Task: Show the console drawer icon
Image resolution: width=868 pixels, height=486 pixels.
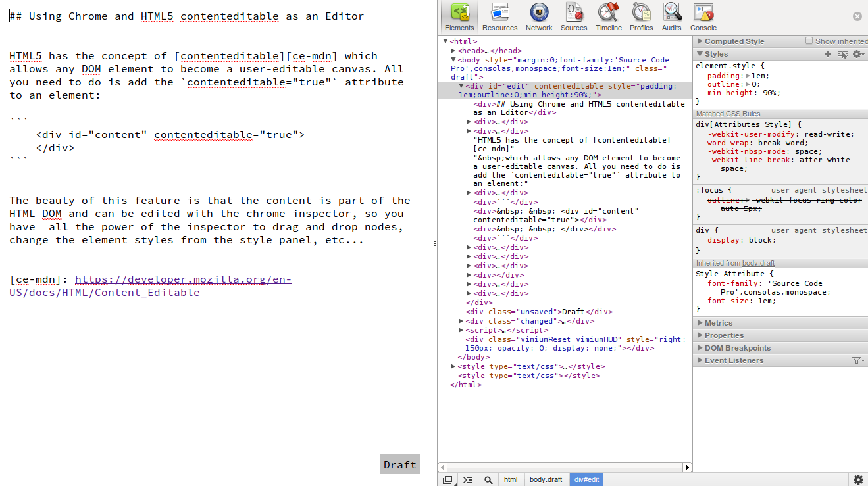Action: pyautogui.click(x=468, y=480)
